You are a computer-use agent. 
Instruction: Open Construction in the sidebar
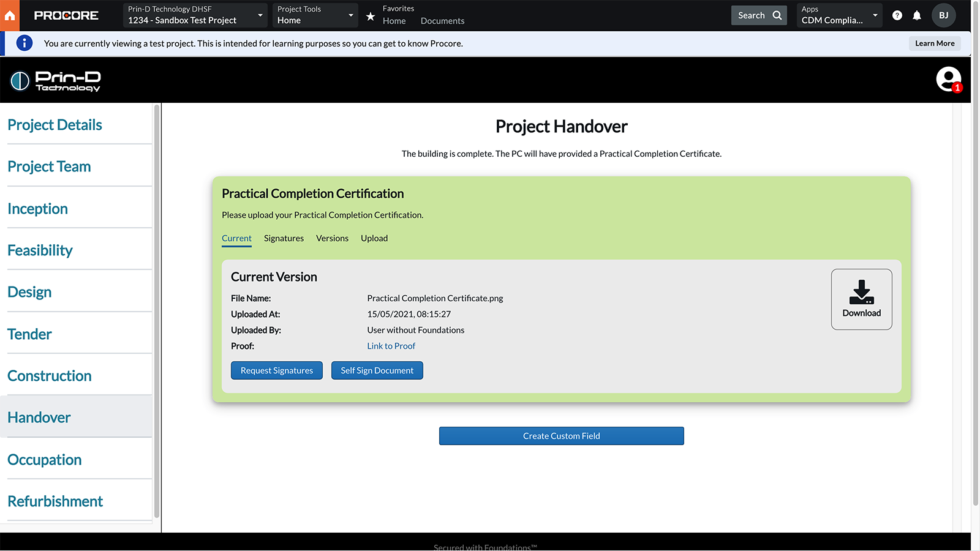[50, 376]
